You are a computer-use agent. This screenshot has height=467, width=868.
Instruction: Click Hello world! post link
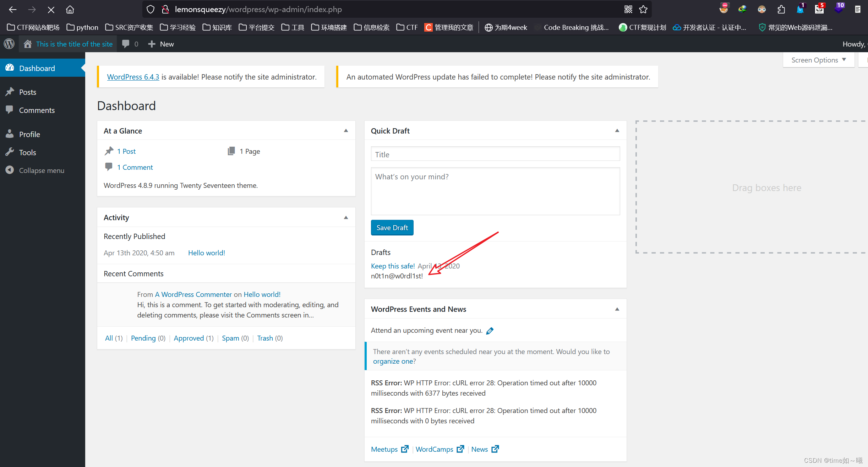pyautogui.click(x=206, y=252)
